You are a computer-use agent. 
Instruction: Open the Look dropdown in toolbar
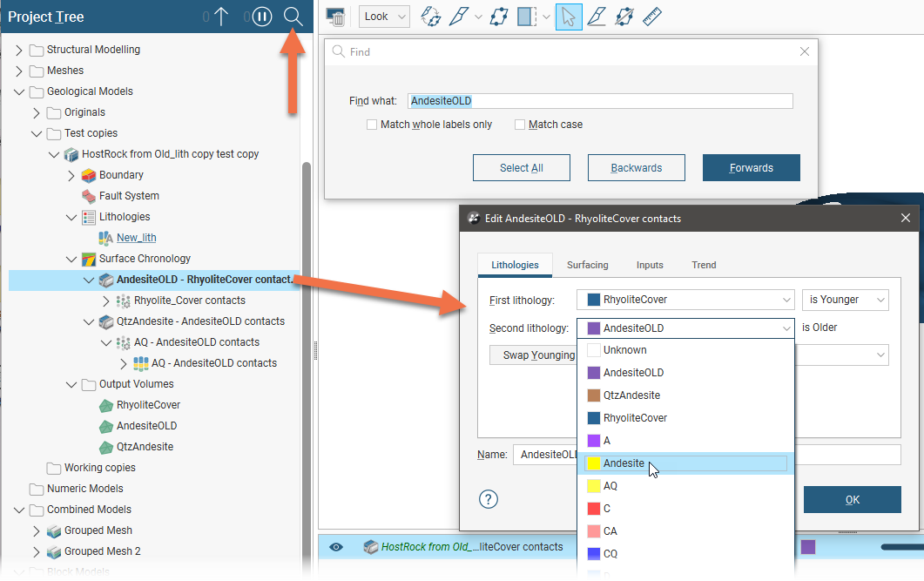[384, 17]
